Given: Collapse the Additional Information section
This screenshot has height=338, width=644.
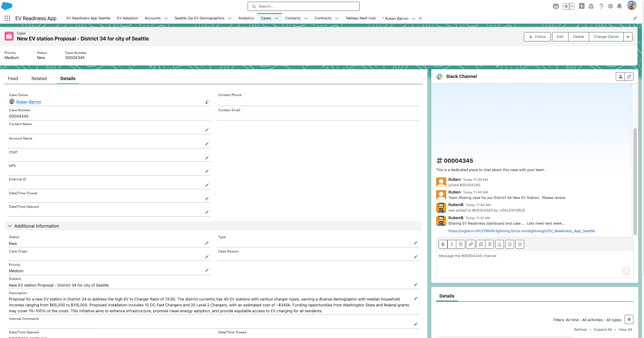Looking at the screenshot, I should [10, 226].
